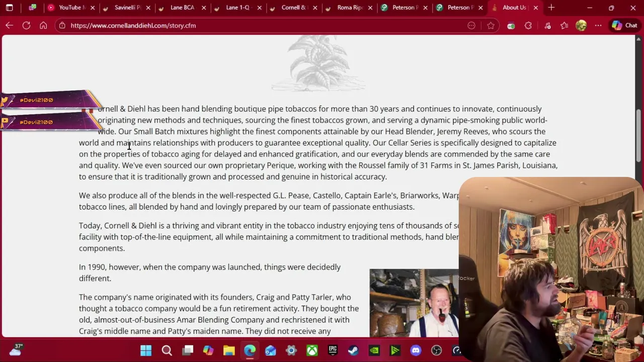Viewport: 644px width, 362px height.
Task: Open Xbox app from taskbar
Action: point(312,350)
